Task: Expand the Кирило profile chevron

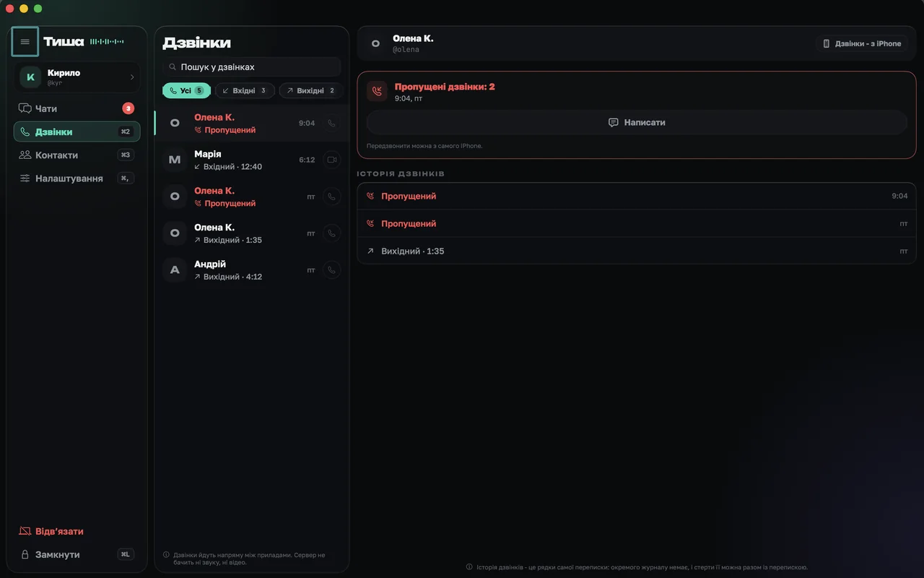Action: [x=132, y=77]
